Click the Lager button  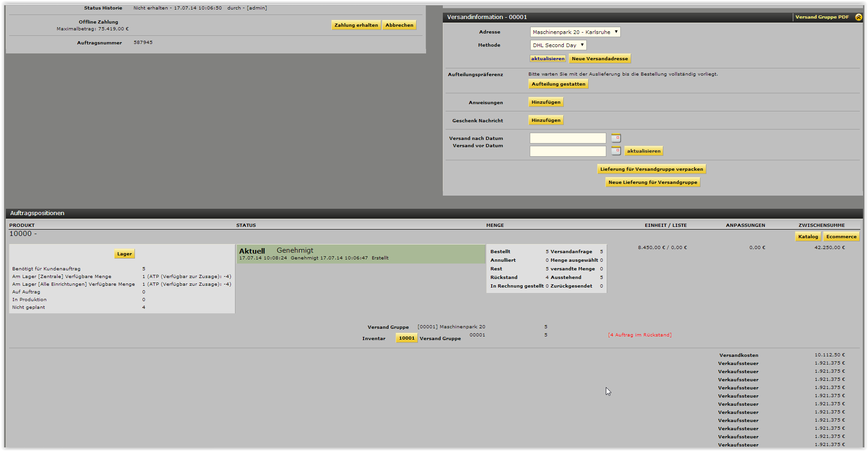(x=125, y=254)
